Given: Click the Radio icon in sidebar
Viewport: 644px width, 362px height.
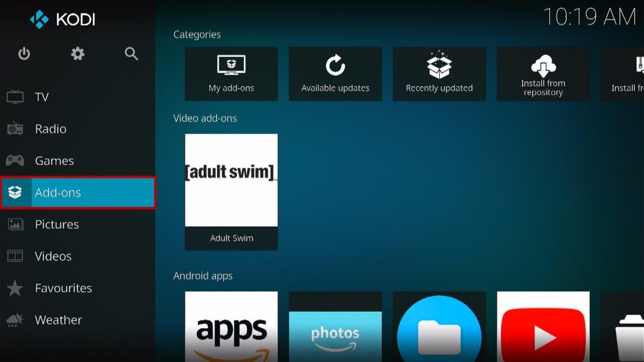Looking at the screenshot, I should pyautogui.click(x=15, y=128).
